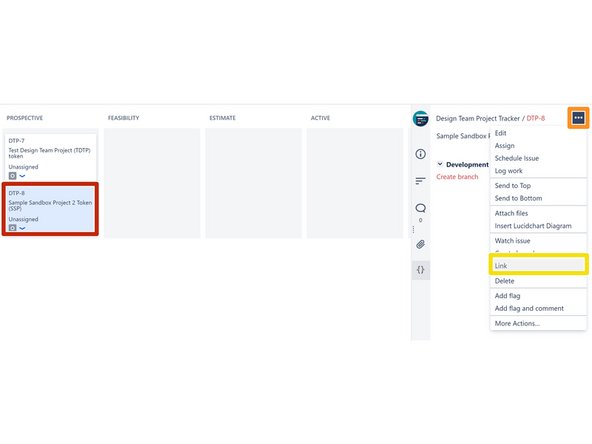592x444 pixels.
Task: Open the DTP-7 card key
Action: pos(17,140)
